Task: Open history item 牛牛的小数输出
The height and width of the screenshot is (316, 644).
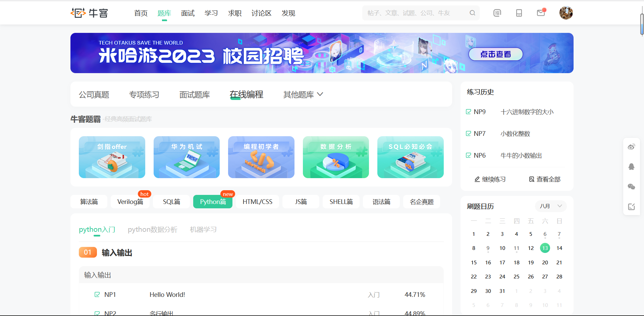Action: (x=521, y=155)
